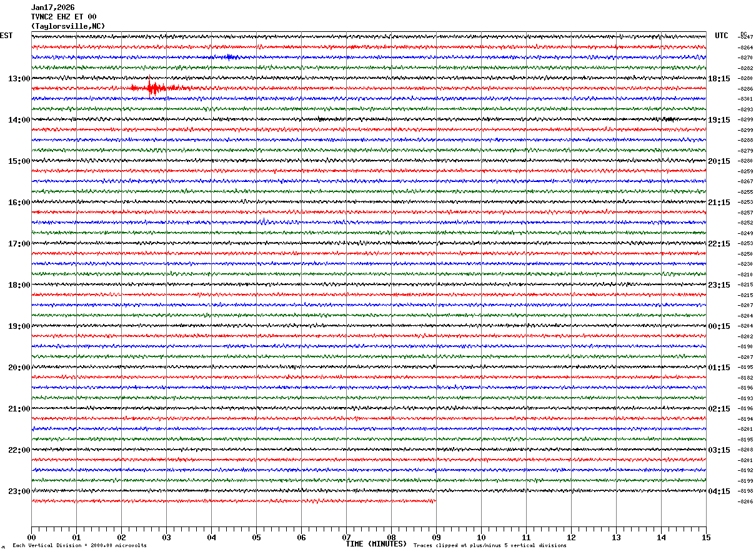Select the 19:00 EST time label
Image resolution: width=756 pixels, height=554 pixels.
[x=19, y=326]
